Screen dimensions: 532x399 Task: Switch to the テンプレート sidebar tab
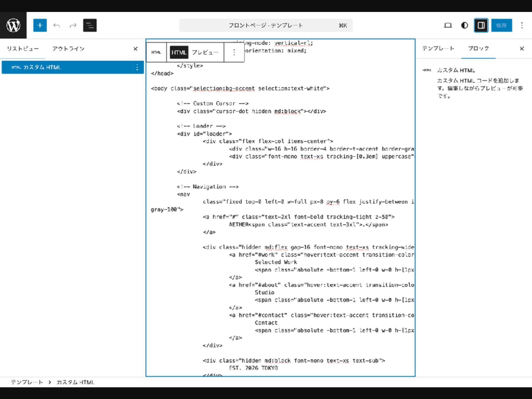438,48
